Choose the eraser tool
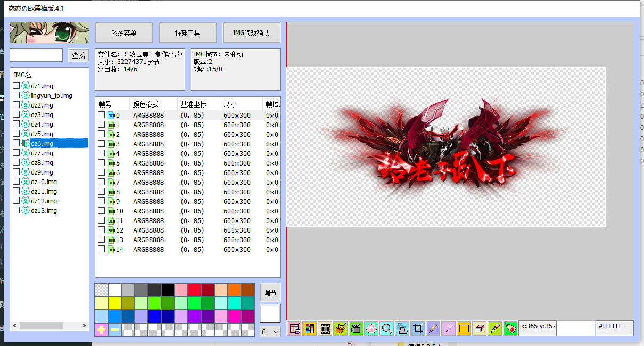 pyautogui.click(x=480, y=328)
